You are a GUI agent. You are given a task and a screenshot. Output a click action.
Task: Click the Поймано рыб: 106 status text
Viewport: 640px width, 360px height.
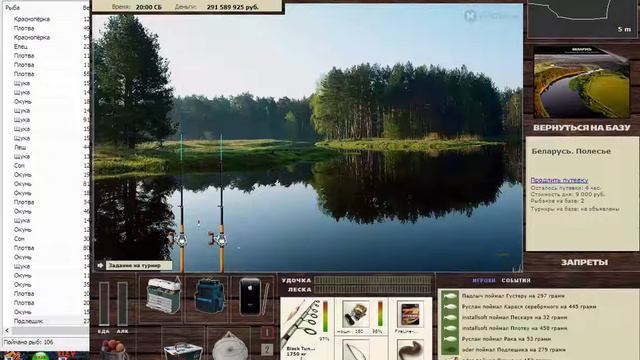29,342
